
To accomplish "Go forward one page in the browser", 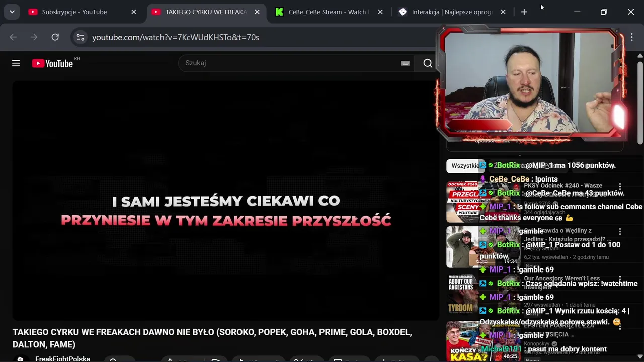I will [x=34, y=37].
